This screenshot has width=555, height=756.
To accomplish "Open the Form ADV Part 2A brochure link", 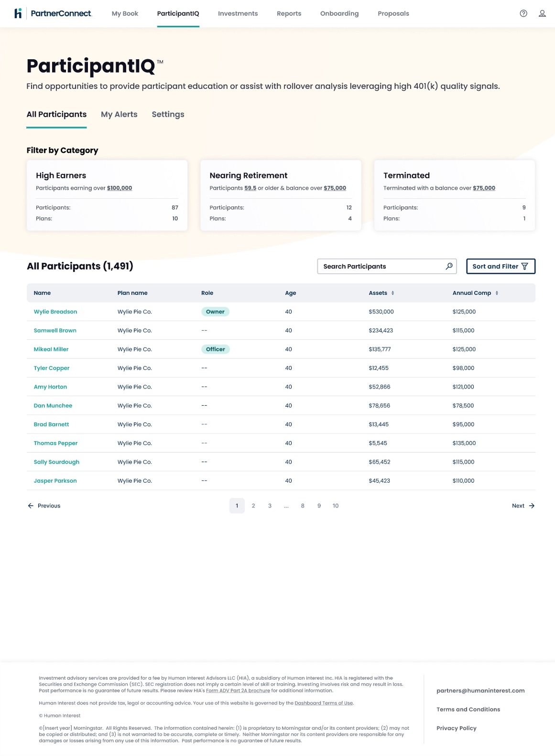I will (238, 691).
